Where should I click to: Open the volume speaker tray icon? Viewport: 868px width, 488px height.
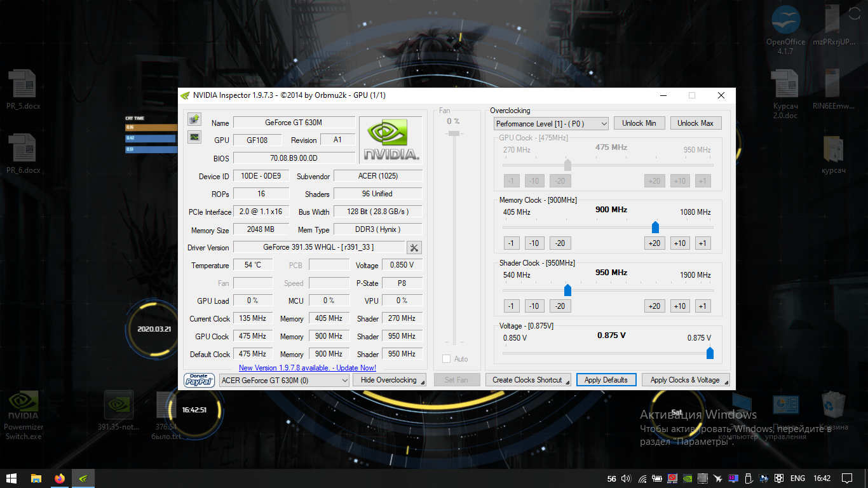point(626,478)
